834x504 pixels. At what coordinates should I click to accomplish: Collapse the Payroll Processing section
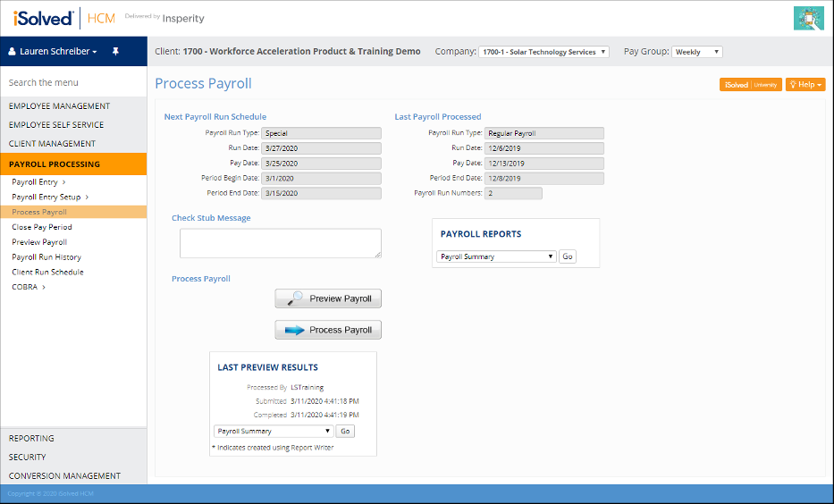click(x=73, y=164)
